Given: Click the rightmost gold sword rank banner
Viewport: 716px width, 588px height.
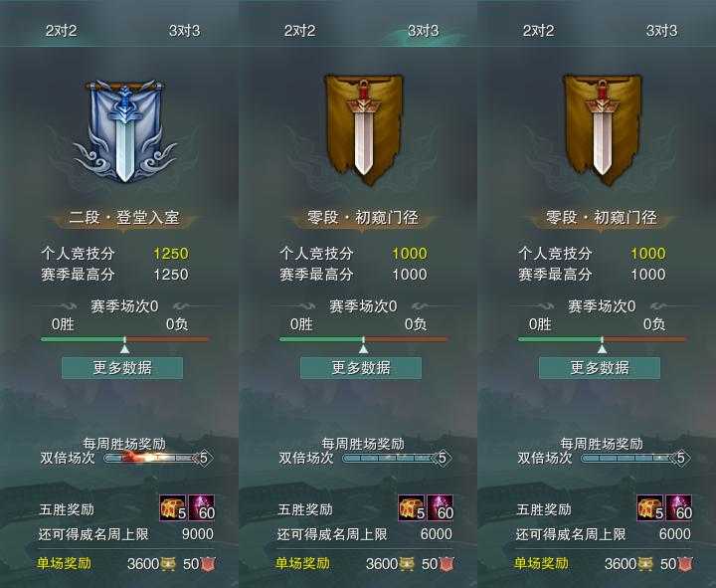Looking at the screenshot, I should (603, 129).
